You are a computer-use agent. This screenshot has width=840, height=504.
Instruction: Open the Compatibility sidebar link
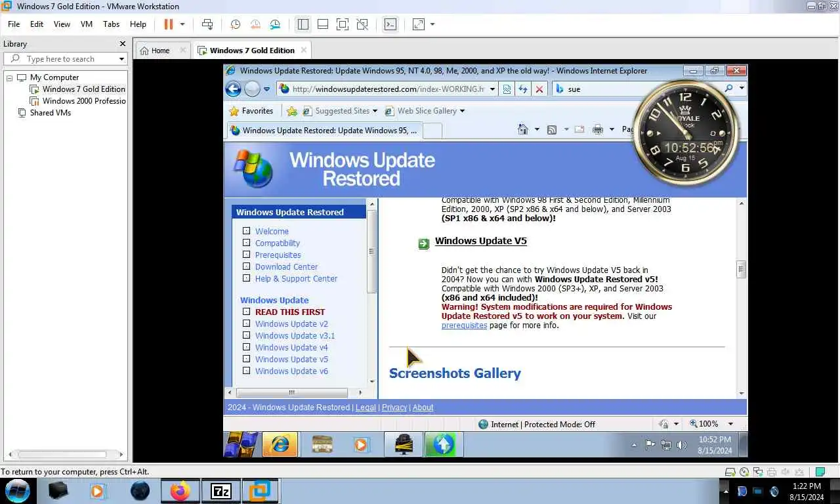(278, 243)
